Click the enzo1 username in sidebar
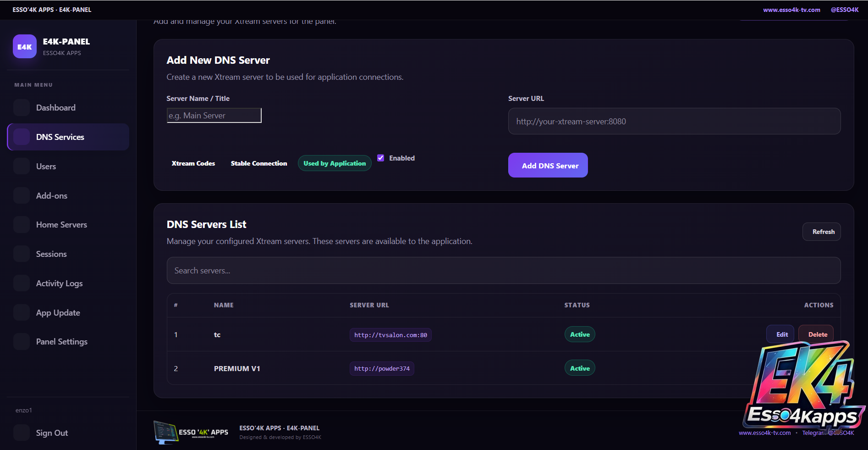Viewport: 868px width, 450px height. pyautogui.click(x=24, y=410)
